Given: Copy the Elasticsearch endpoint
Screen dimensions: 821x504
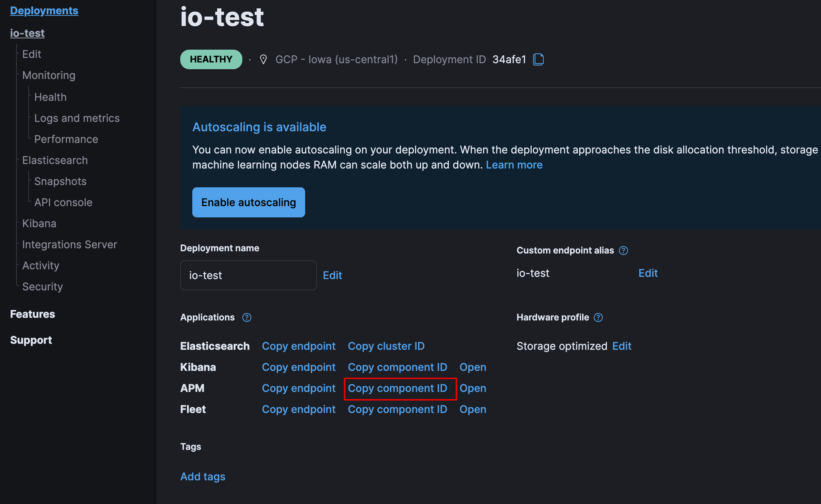Looking at the screenshot, I should [299, 346].
